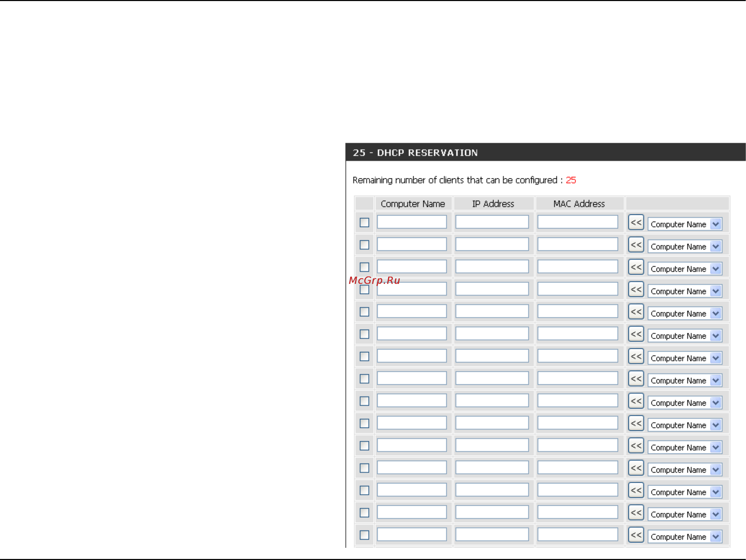Use the << button in the fifth row
Viewport: 746px width, 560px height.
coord(636,312)
